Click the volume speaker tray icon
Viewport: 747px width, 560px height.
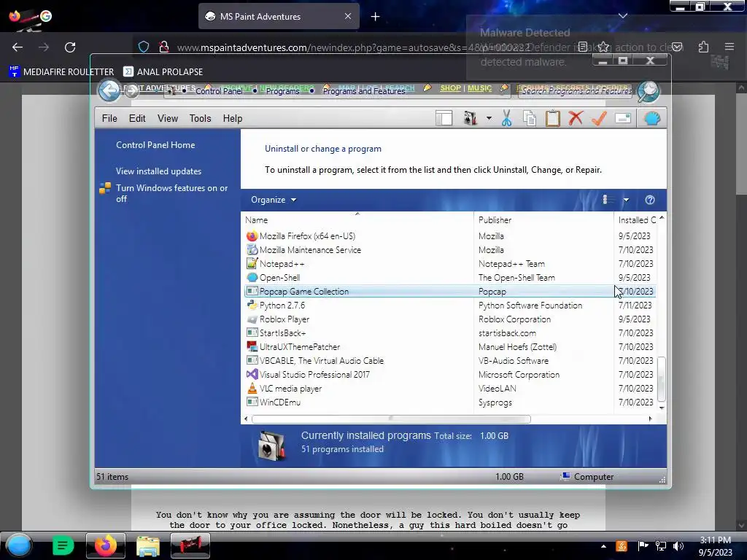(x=678, y=545)
